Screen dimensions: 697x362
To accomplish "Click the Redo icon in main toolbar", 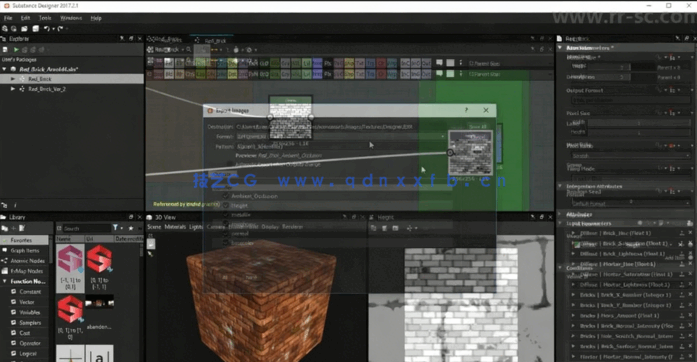I will point(60,28).
